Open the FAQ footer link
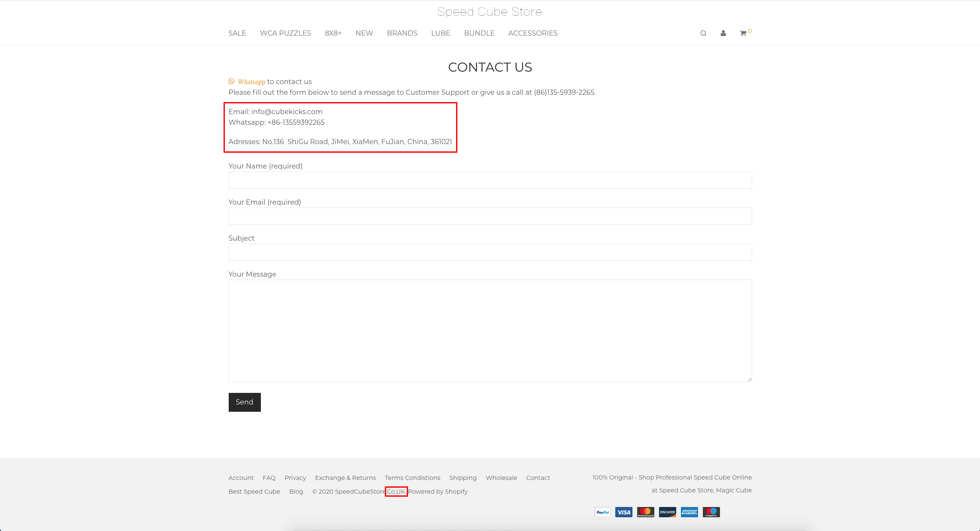The height and width of the screenshot is (531, 980). pos(269,478)
